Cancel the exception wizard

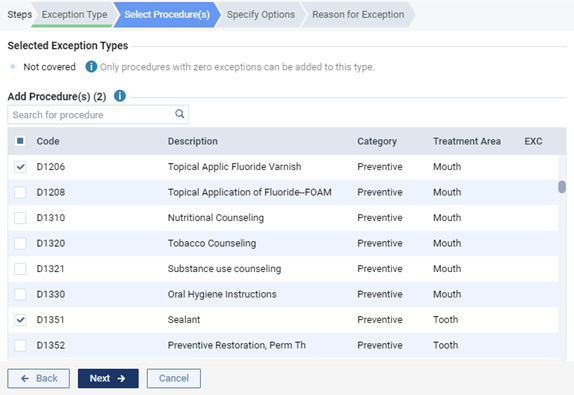174,378
